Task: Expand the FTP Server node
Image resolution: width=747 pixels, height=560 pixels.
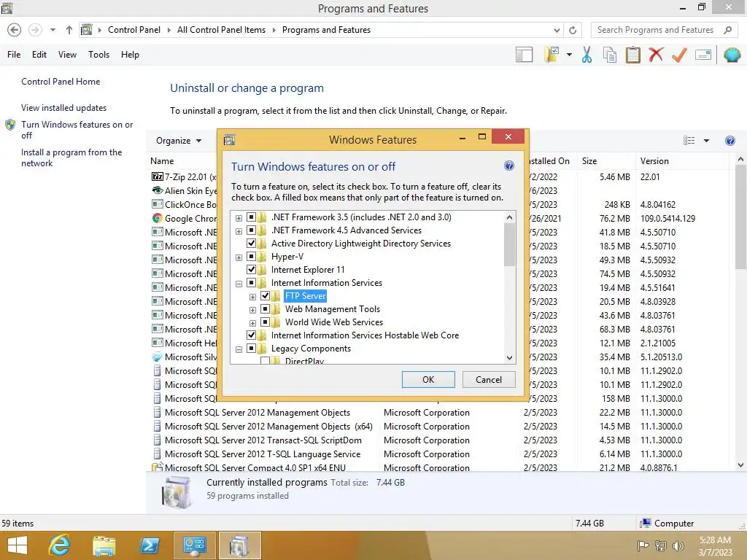Action: coord(253,297)
